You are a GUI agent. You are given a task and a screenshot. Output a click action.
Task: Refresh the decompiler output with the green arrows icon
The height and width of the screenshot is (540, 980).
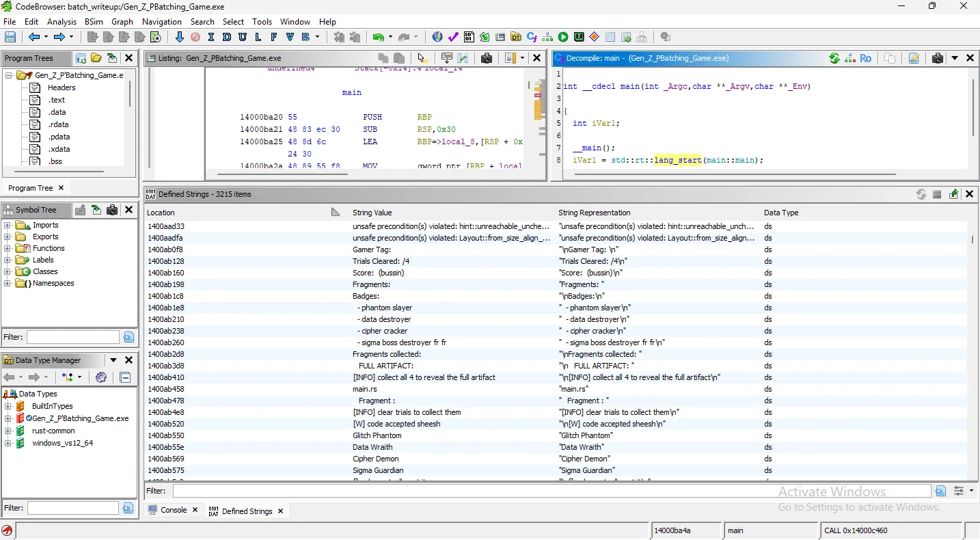tap(834, 58)
